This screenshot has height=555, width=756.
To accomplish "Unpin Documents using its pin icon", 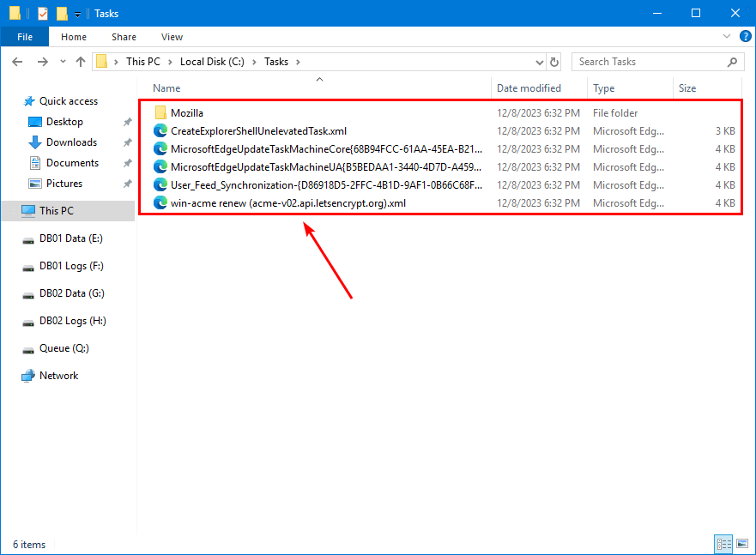I will pyautogui.click(x=127, y=163).
